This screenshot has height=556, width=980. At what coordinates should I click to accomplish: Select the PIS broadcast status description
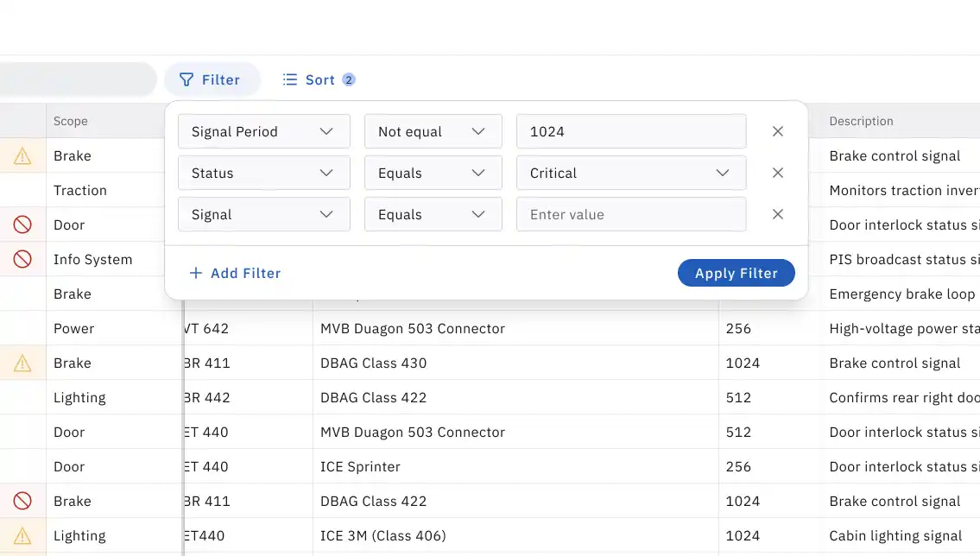(904, 259)
